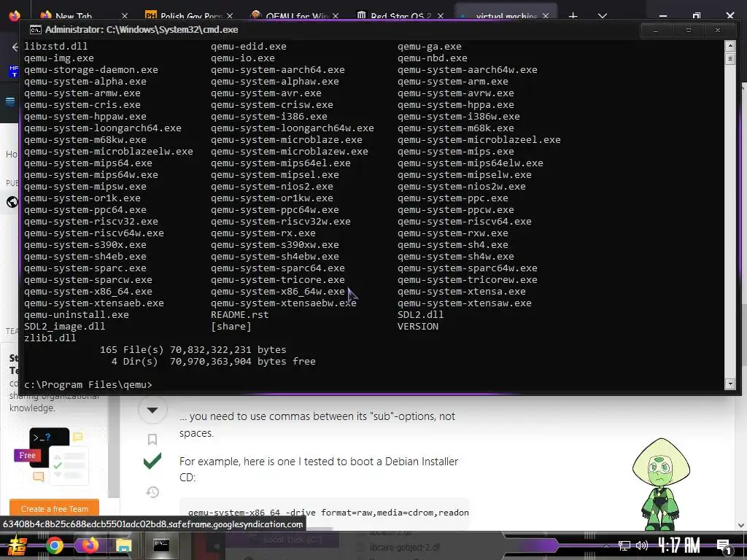Click qemu-nbd.exe in the listing
This screenshot has height=560, width=747.
(433, 58)
